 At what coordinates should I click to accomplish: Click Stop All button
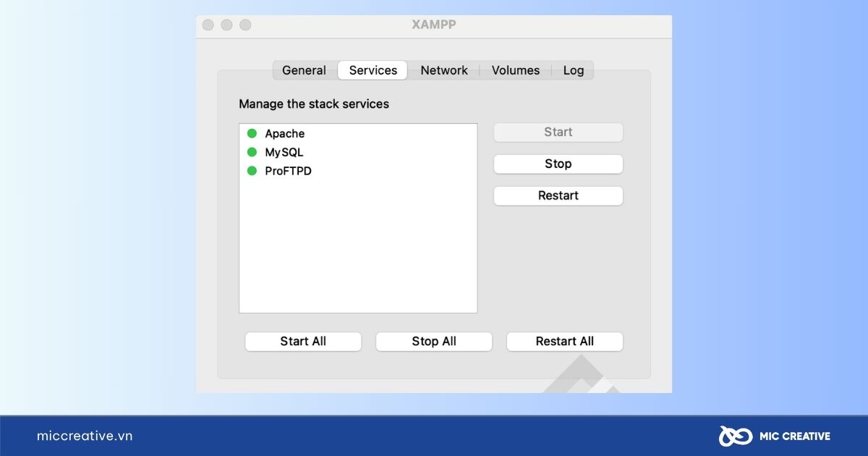click(x=434, y=342)
